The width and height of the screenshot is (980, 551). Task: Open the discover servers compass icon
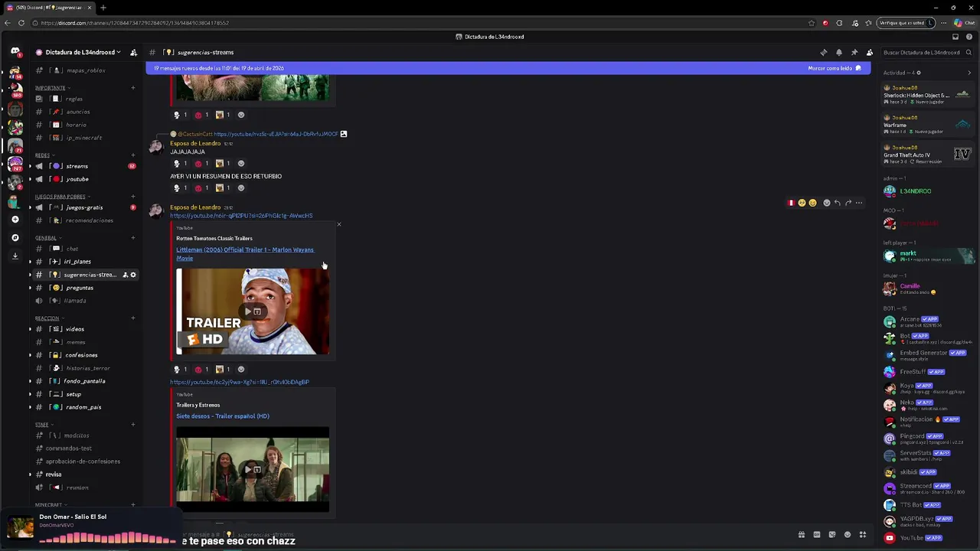tap(15, 238)
